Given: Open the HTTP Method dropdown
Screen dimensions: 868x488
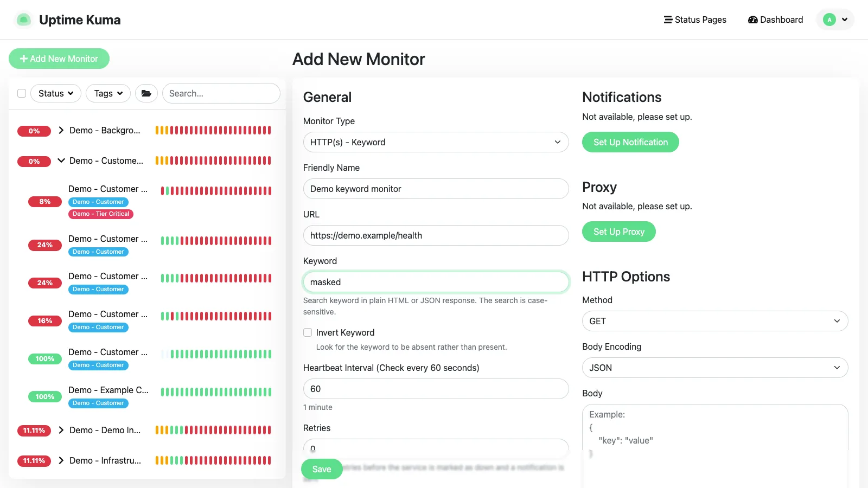Looking at the screenshot, I should (x=715, y=321).
